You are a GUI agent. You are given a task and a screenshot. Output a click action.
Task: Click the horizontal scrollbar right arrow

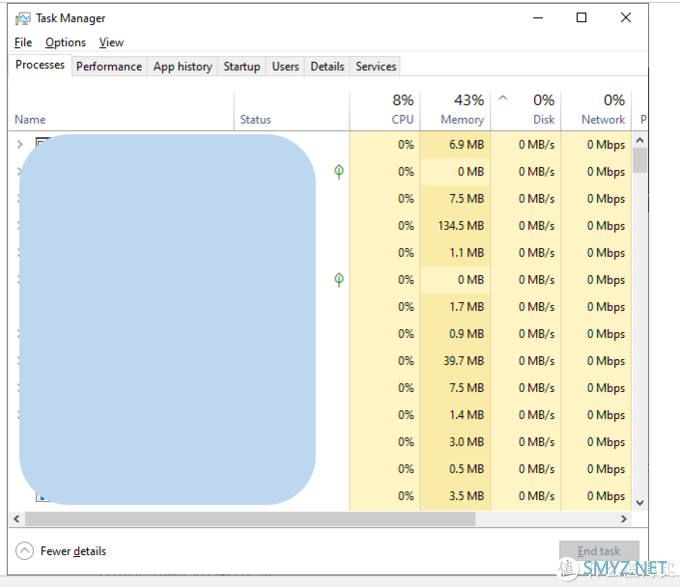(624, 519)
